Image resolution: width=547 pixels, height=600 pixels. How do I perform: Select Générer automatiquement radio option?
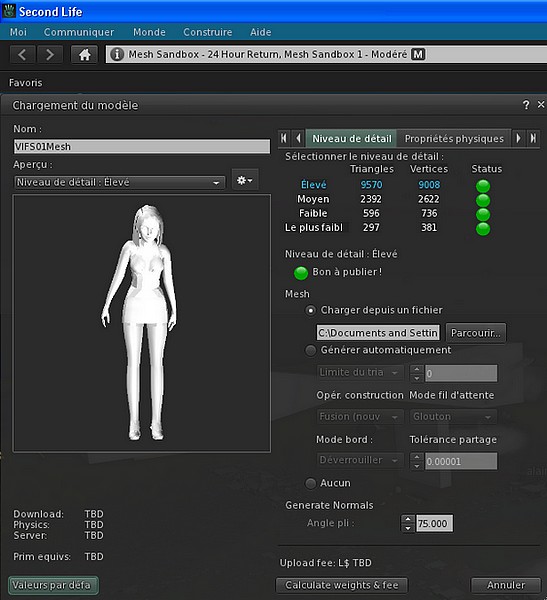310,350
